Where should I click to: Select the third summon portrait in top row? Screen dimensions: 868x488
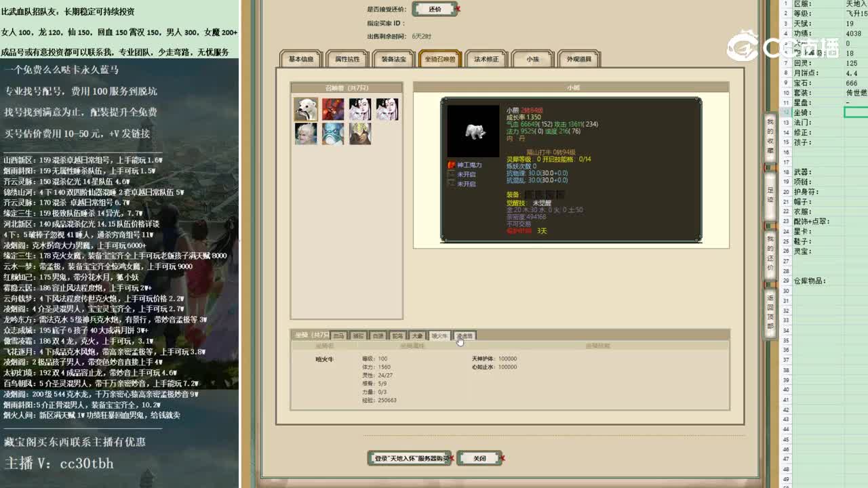tap(359, 109)
